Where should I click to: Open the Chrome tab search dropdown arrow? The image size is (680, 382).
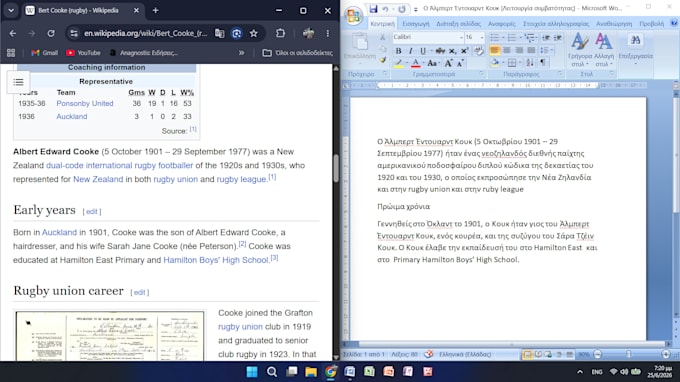pyautogui.click(x=11, y=10)
